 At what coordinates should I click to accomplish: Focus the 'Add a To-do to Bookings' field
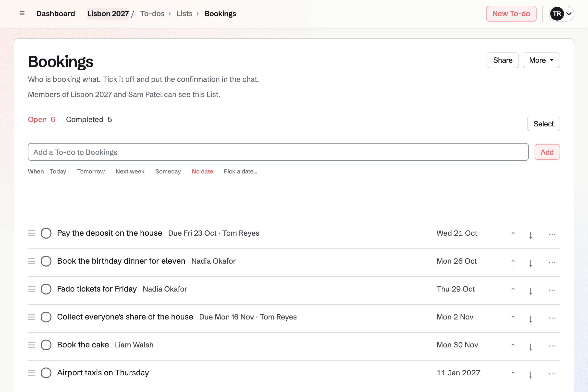(278, 152)
